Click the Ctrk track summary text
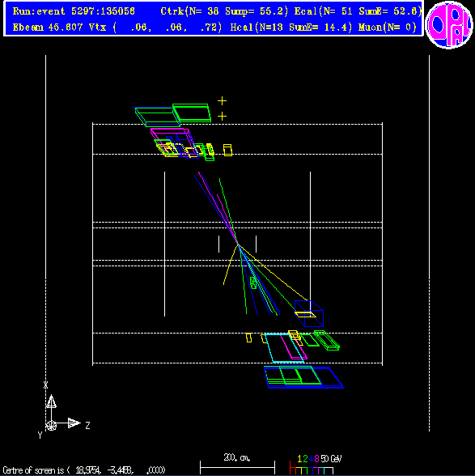The image size is (475, 476). [x=224, y=11]
